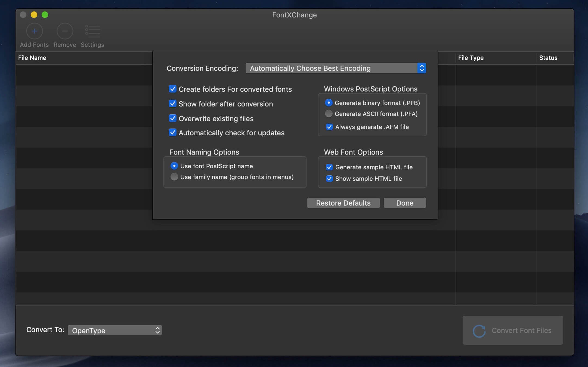Uncheck Overwrite existing files
Screen dimensions: 588x367
172,118
